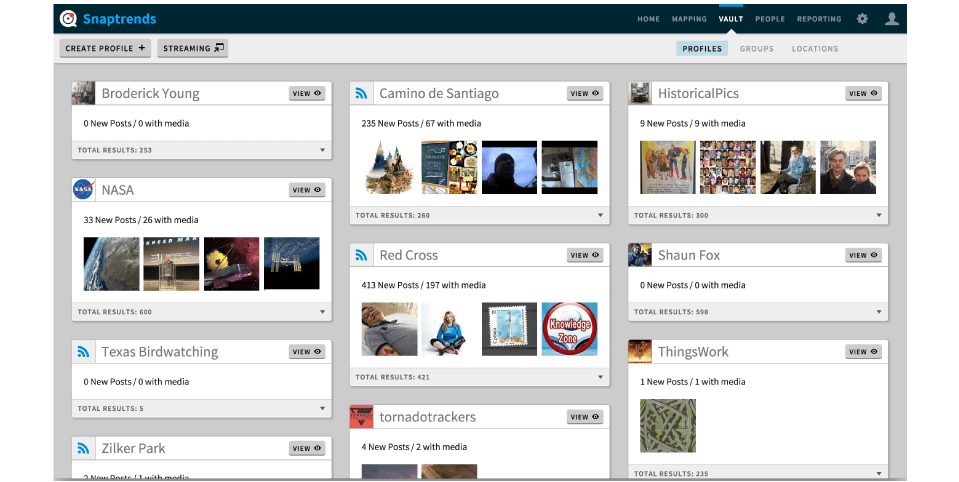View the NASA profile
This screenshot has height=482, width=959.
click(x=307, y=190)
